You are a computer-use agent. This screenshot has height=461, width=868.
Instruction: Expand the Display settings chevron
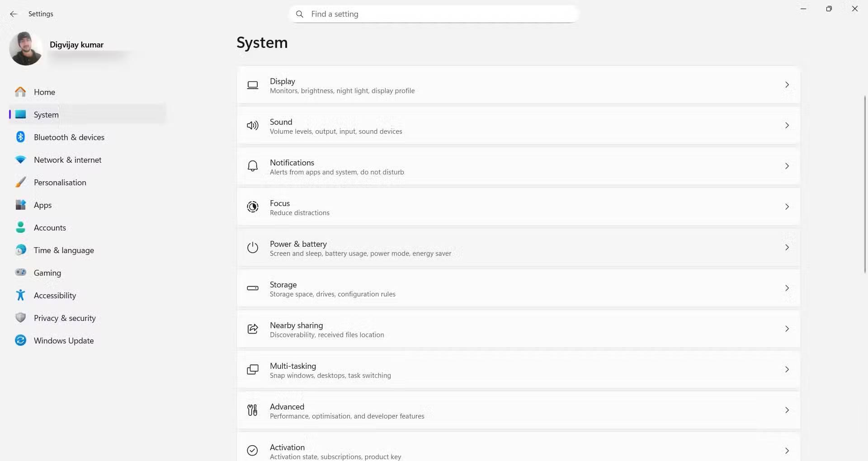[x=787, y=85]
